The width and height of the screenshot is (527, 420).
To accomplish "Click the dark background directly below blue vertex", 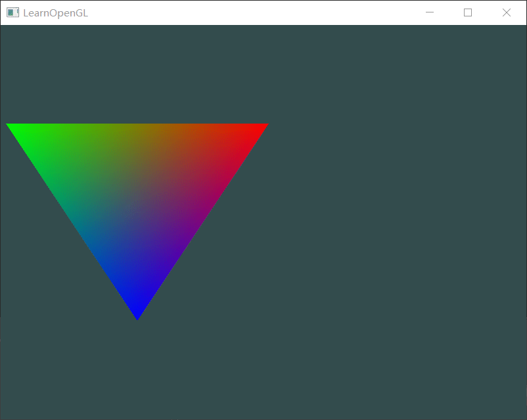I will (x=137, y=368).
